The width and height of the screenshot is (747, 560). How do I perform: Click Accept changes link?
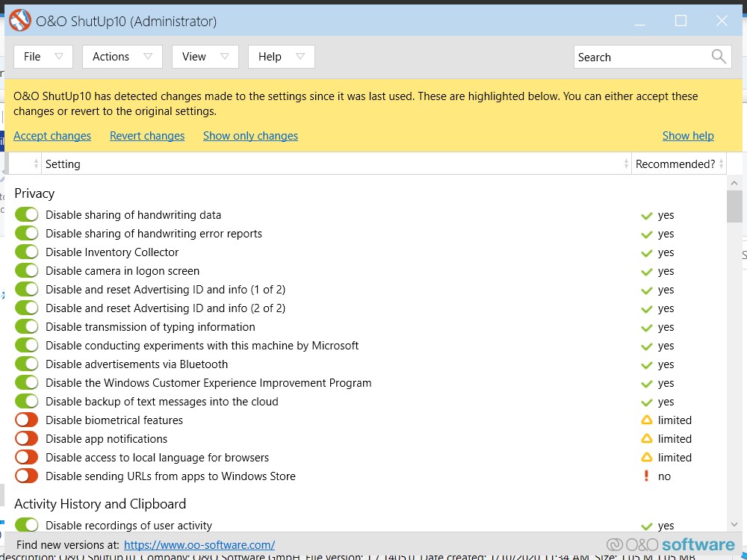click(52, 136)
